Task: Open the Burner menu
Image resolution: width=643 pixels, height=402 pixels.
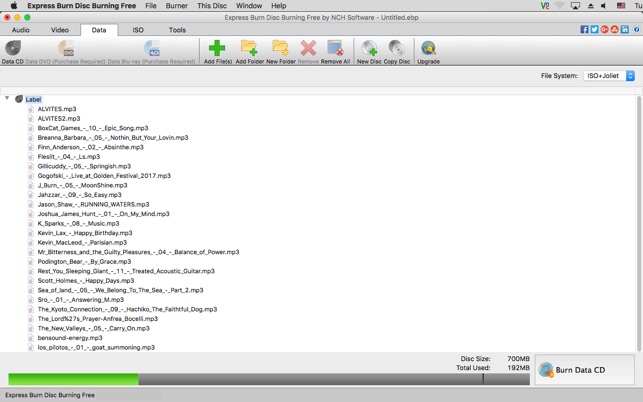Action: [x=176, y=6]
